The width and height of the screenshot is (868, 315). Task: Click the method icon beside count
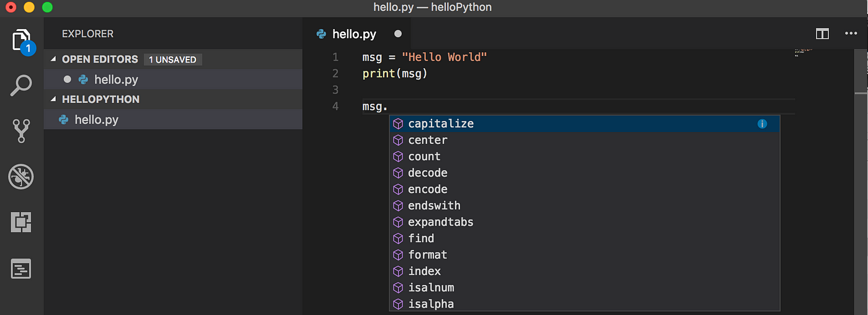[398, 156]
